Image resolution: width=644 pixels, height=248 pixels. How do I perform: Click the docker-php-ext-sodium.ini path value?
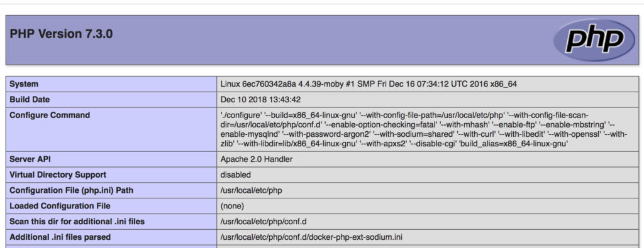[312, 237]
